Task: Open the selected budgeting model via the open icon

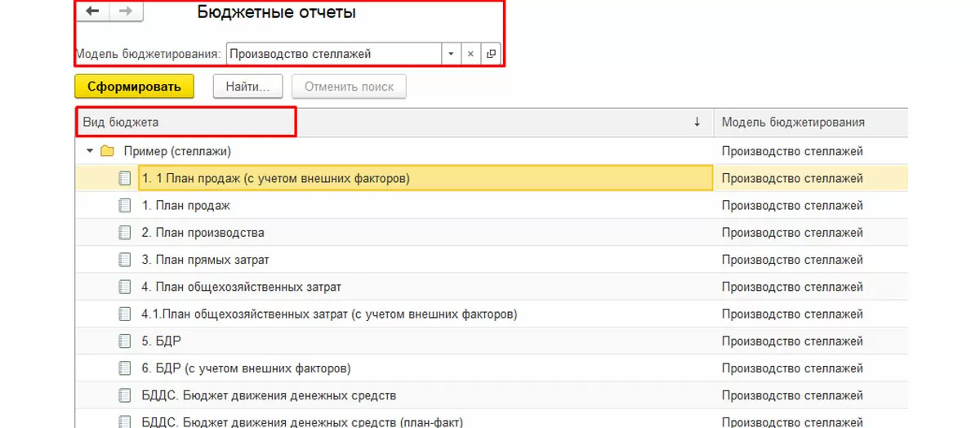Action: (x=490, y=54)
